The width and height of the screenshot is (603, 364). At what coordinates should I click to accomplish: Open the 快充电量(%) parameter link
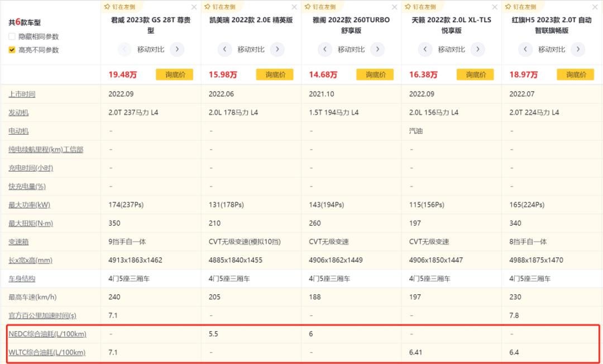click(27, 186)
